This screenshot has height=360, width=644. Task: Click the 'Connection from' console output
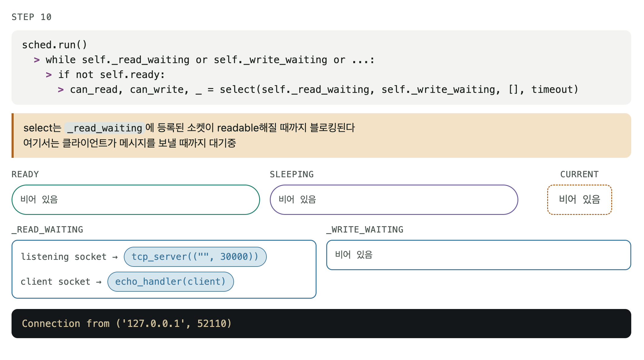[127, 324]
